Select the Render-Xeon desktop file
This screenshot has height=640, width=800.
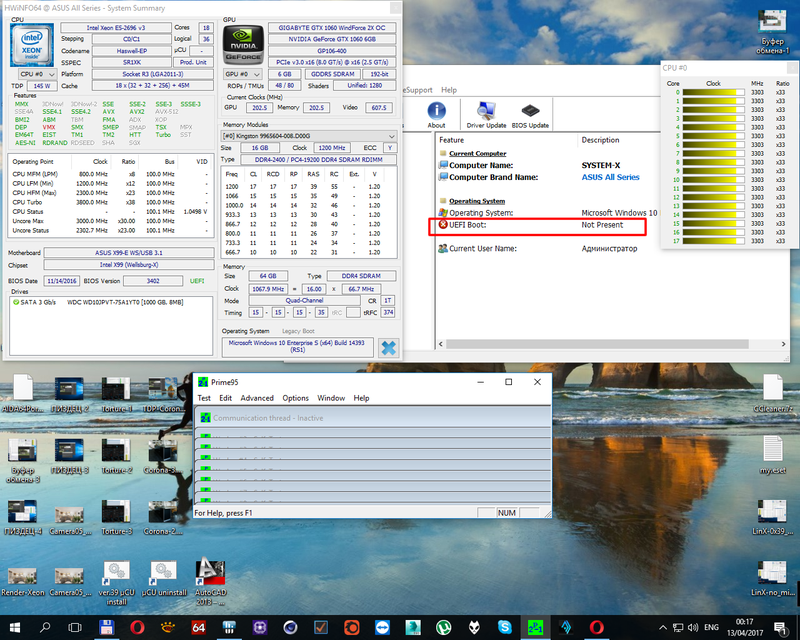pos(22,582)
